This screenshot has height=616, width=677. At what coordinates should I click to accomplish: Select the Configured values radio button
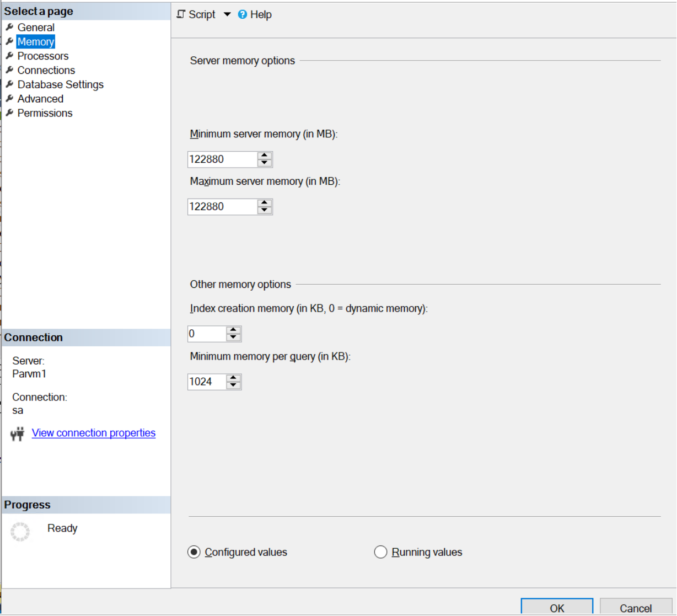coord(194,552)
